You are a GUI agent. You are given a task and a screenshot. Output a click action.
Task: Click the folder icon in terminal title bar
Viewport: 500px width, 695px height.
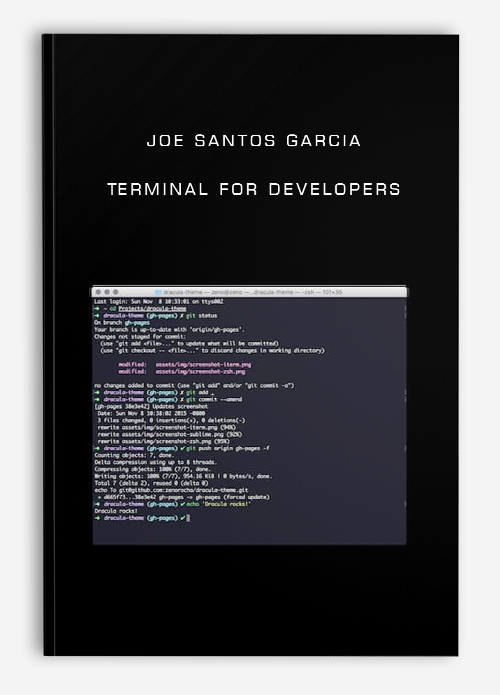(158, 293)
